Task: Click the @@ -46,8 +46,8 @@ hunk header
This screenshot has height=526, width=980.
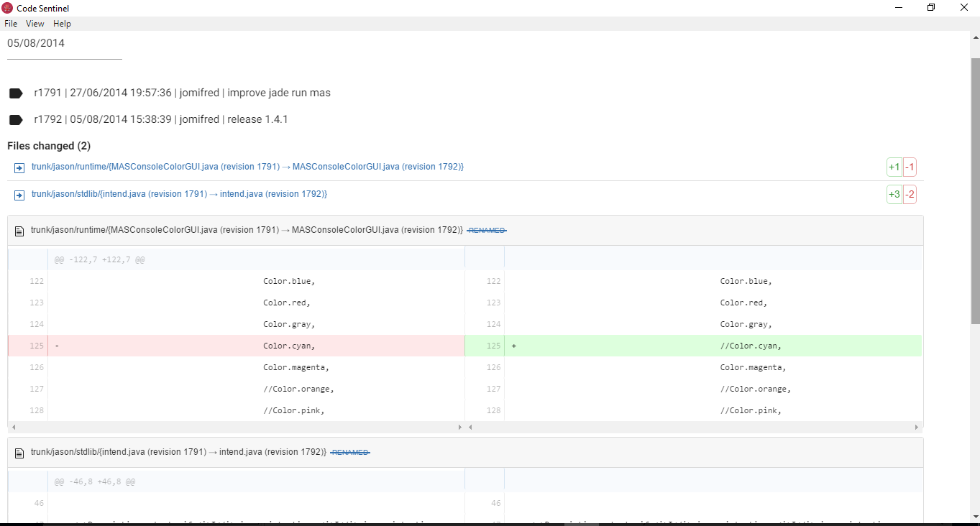Action: [x=95, y=481]
